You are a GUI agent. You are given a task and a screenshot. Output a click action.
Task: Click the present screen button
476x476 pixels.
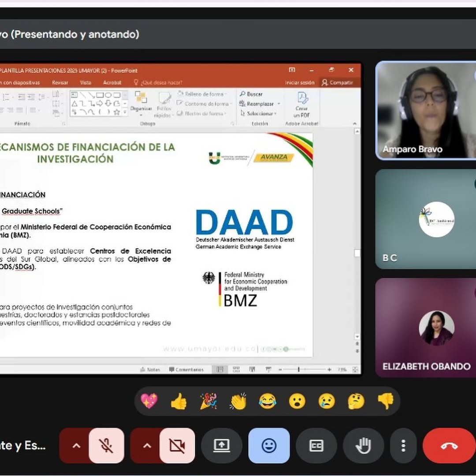tap(222, 446)
